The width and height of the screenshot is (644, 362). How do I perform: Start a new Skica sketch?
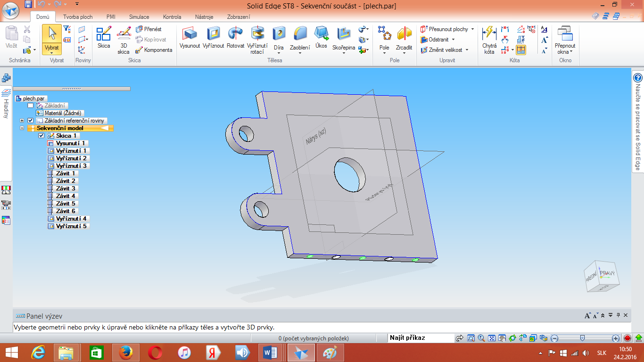104,37
